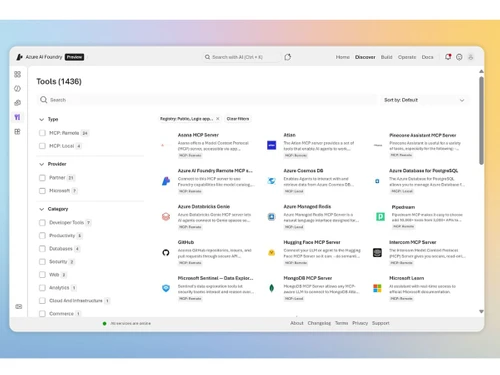The height and width of the screenshot is (375, 500).
Task: Check the Analytics category
Action: (x=42, y=288)
